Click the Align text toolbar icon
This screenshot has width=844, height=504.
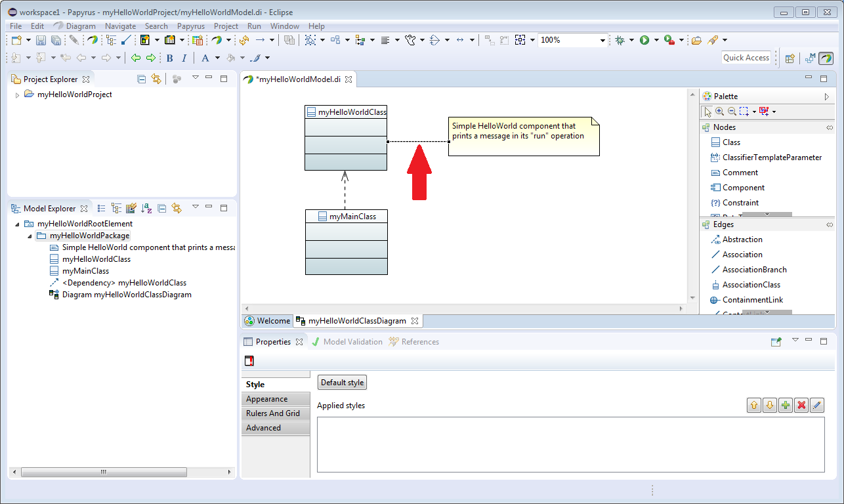[x=385, y=40]
